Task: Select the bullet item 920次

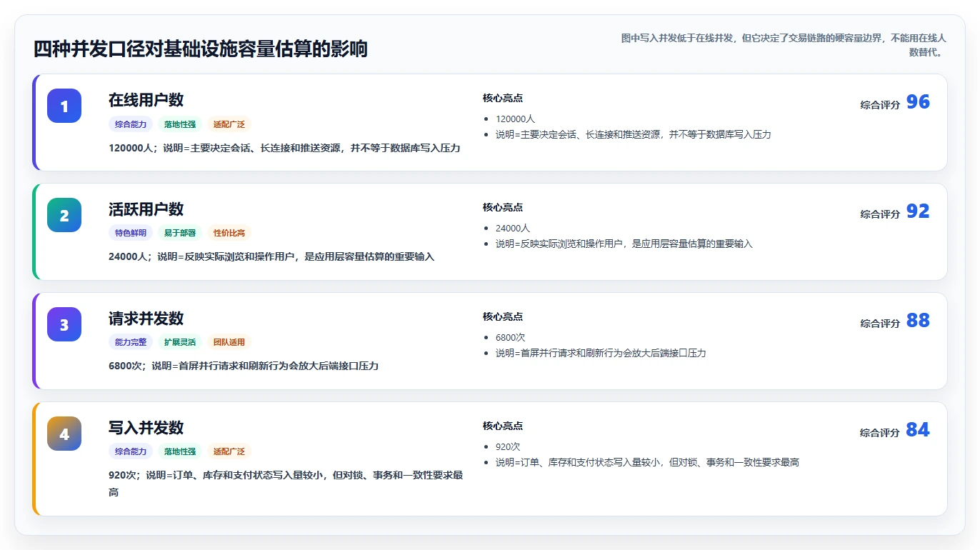Action: click(x=508, y=447)
